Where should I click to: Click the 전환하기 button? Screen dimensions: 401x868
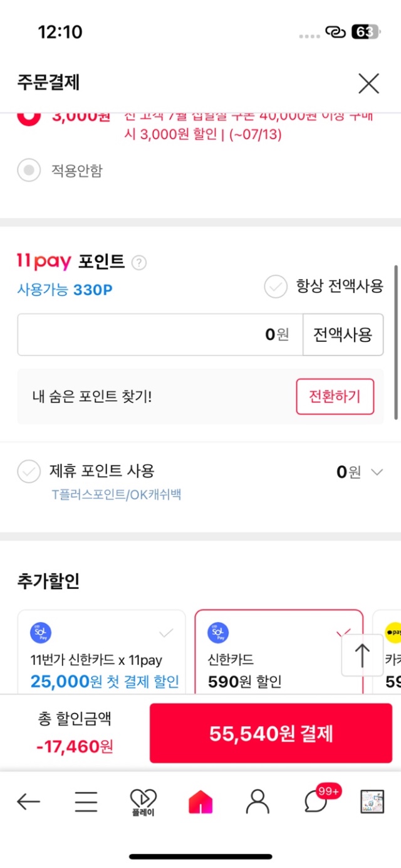coord(335,396)
